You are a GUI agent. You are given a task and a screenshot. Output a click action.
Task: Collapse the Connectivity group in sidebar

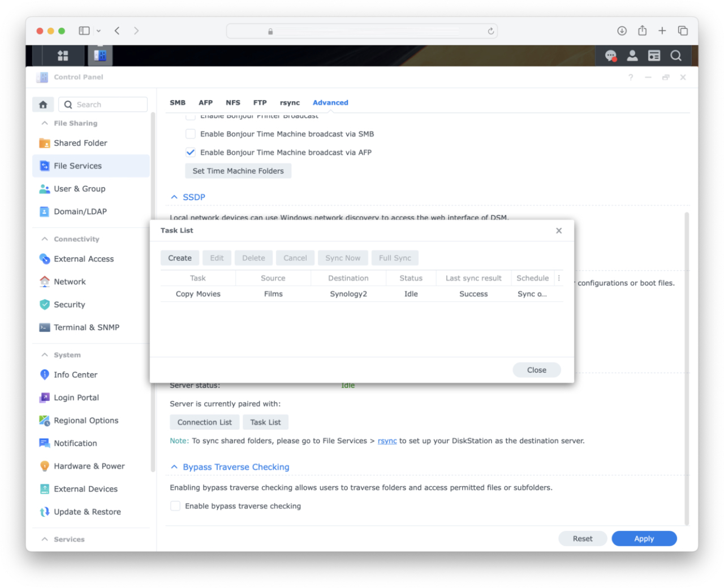(x=45, y=239)
